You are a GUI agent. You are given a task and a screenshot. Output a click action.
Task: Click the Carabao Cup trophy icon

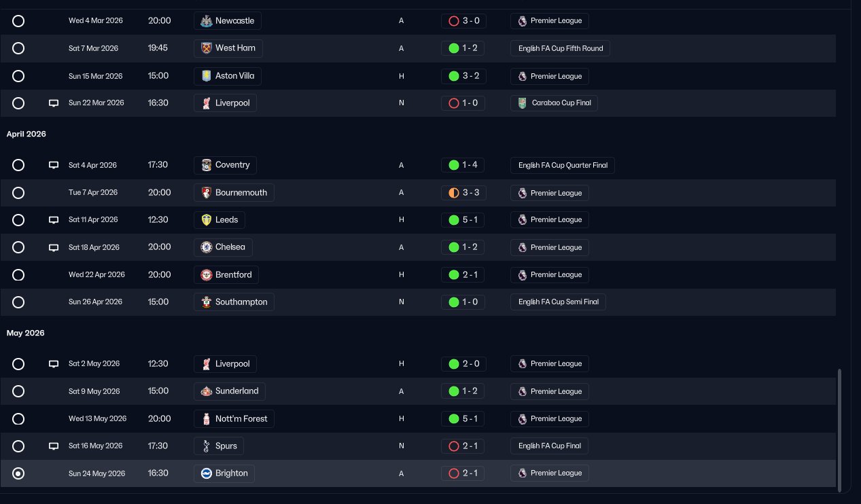coord(522,103)
